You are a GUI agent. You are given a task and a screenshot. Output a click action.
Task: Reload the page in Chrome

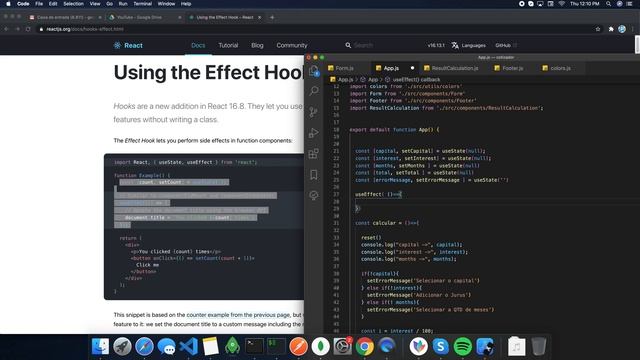(28, 29)
